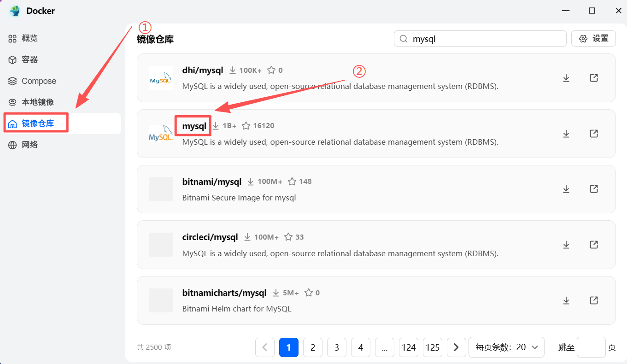
Task: Click the 148 star count of bitnami/mysql
Action: 305,182
